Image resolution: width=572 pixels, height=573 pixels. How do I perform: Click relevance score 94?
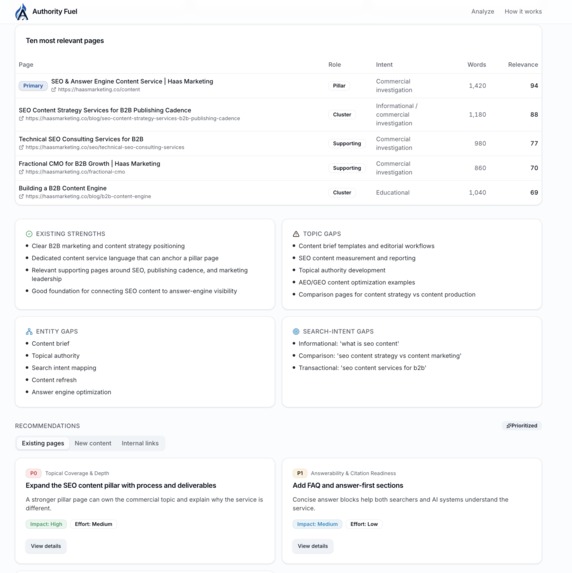click(534, 86)
